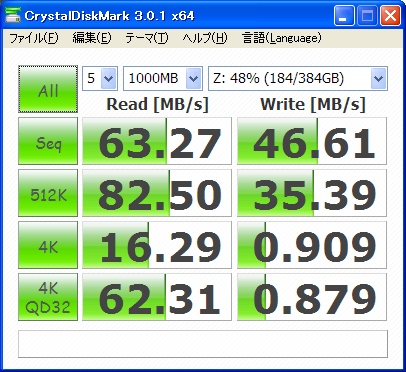Start the 512K benchmark test

48,193
